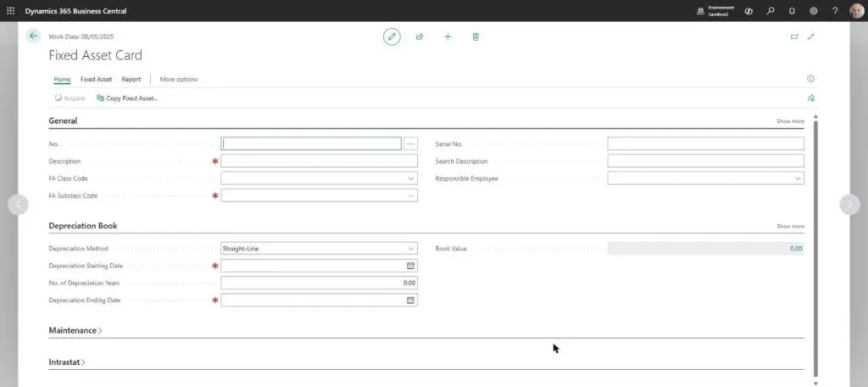Expand the Intrastat section
The image size is (868, 387).
click(x=67, y=362)
